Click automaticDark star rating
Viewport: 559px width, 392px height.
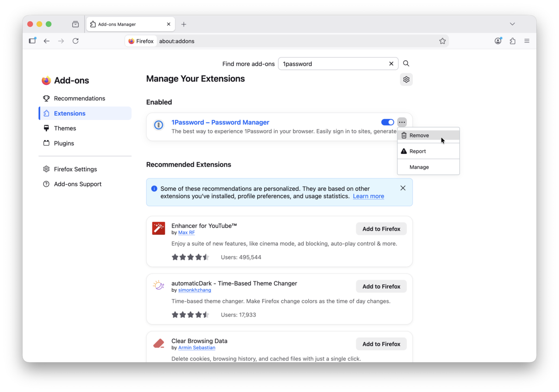click(190, 315)
